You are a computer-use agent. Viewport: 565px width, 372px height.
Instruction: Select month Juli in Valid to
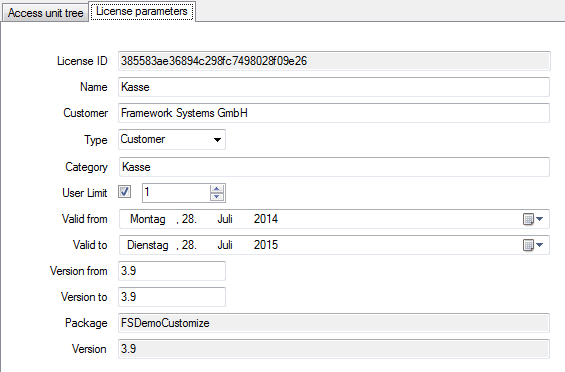(x=225, y=245)
